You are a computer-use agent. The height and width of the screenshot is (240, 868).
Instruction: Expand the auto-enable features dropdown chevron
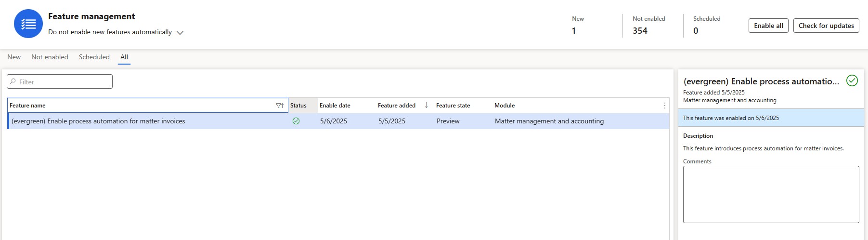click(180, 33)
